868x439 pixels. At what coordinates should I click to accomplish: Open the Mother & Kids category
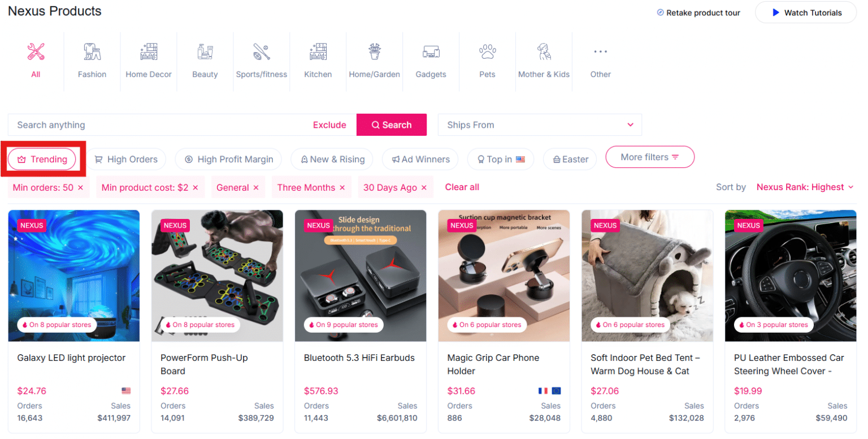[544, 59]
